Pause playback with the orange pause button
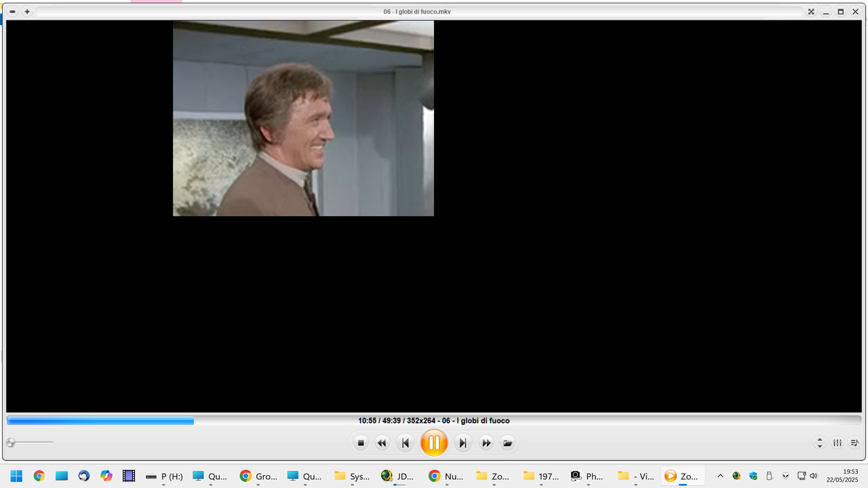This screenshot has width=868, height=488. (x=434, y=443)
